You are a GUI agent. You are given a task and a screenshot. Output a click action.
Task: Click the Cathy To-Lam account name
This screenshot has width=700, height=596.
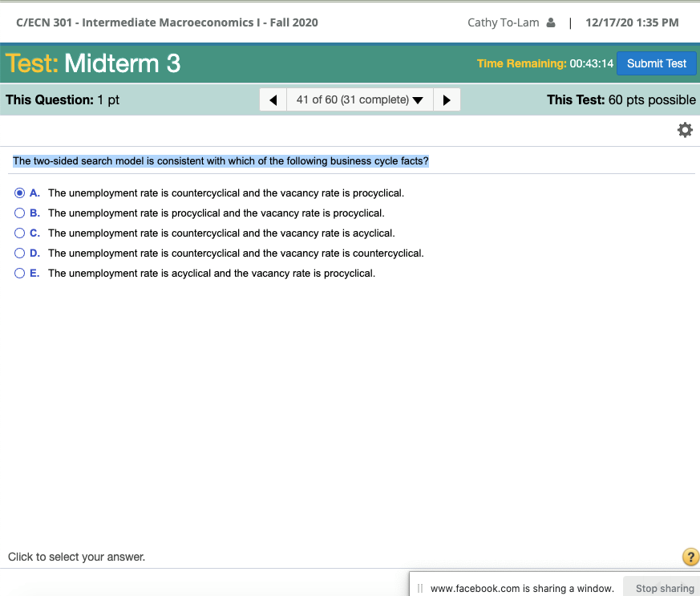[x=504, y=22]
